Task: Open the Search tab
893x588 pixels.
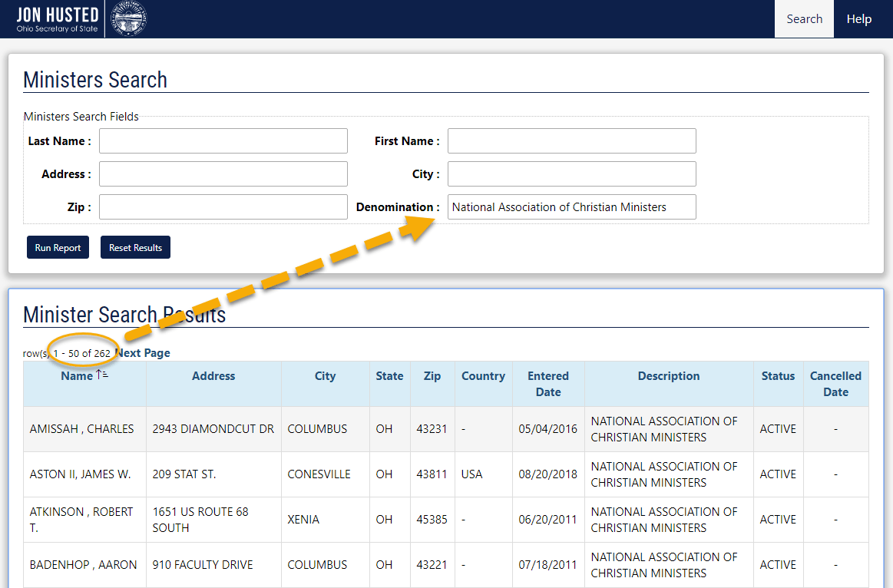Action: [x=804, y=19]
